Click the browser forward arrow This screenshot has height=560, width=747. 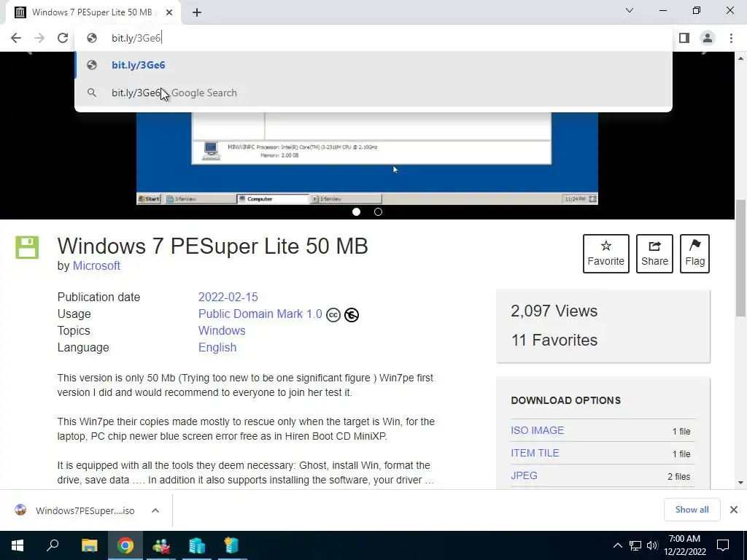[x=39, y=38]
